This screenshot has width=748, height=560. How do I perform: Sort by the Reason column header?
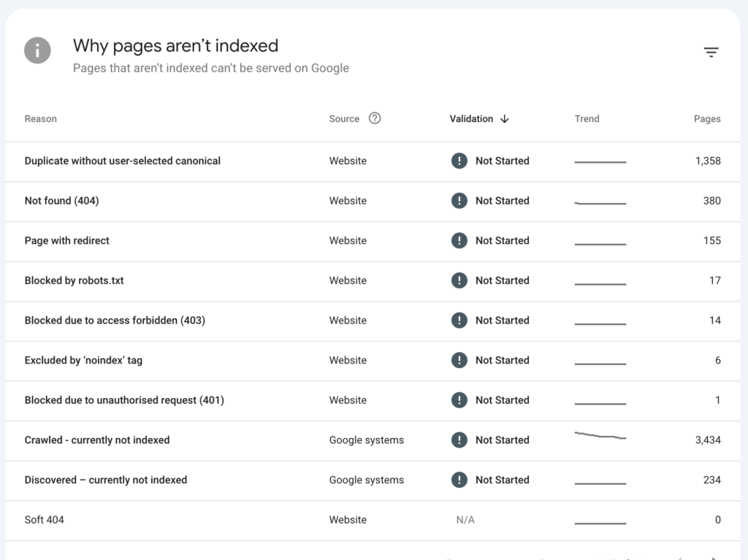tap(40, 119)
